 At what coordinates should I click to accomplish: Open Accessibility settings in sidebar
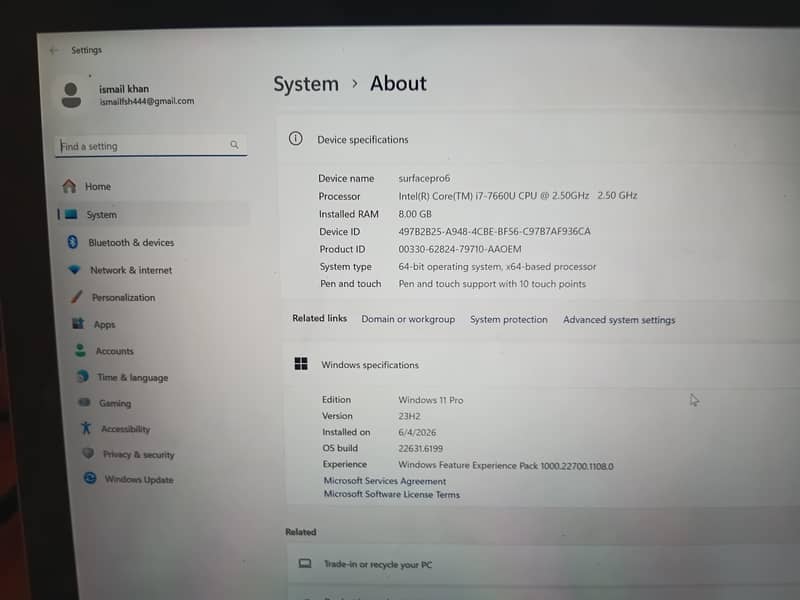pyautogui.click(x=126, y=429)
